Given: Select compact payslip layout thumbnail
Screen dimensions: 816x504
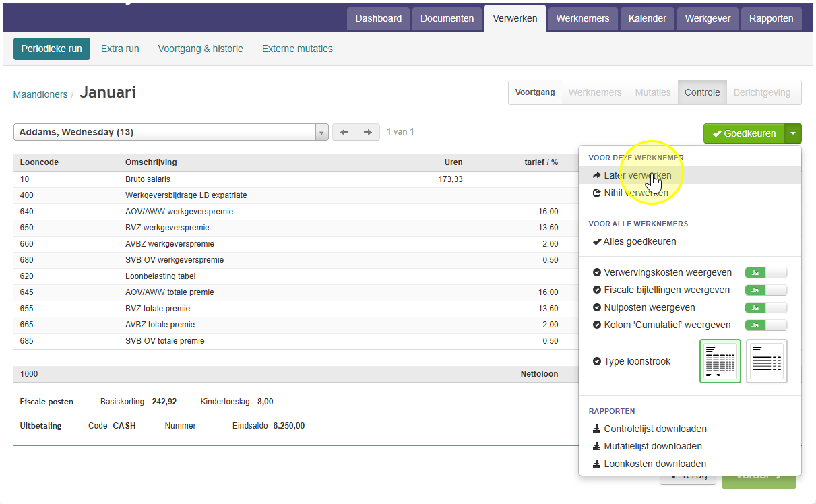Looking at the screenshot, I should [767, 361].
